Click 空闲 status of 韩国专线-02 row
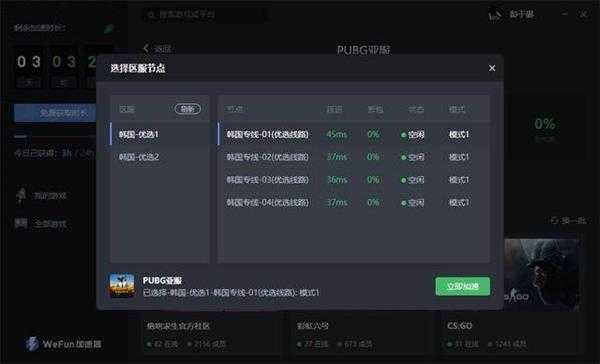This screenshot has width=600, height=364. point(412,157)
